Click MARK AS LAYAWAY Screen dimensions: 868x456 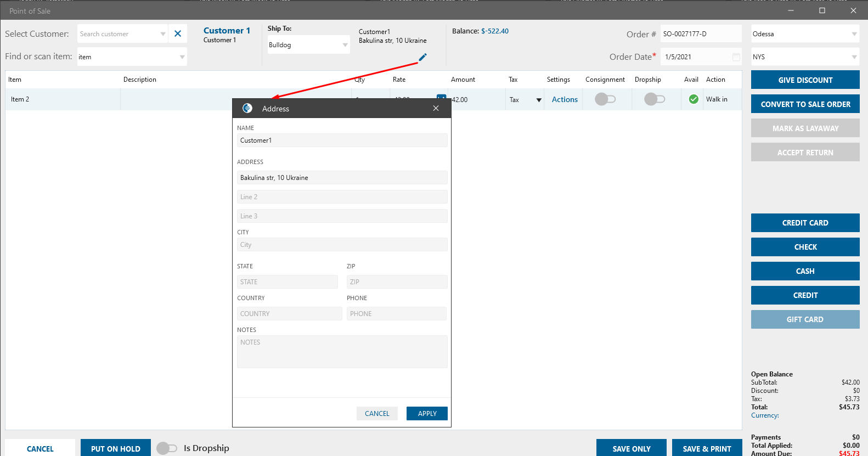tap(805, 128)
